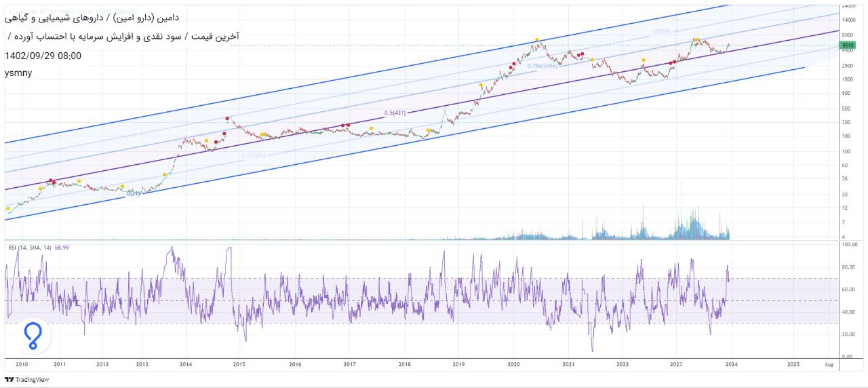
Task: Click the yellow marker at the 2010 chart start
Action: (x=8, y=209)
